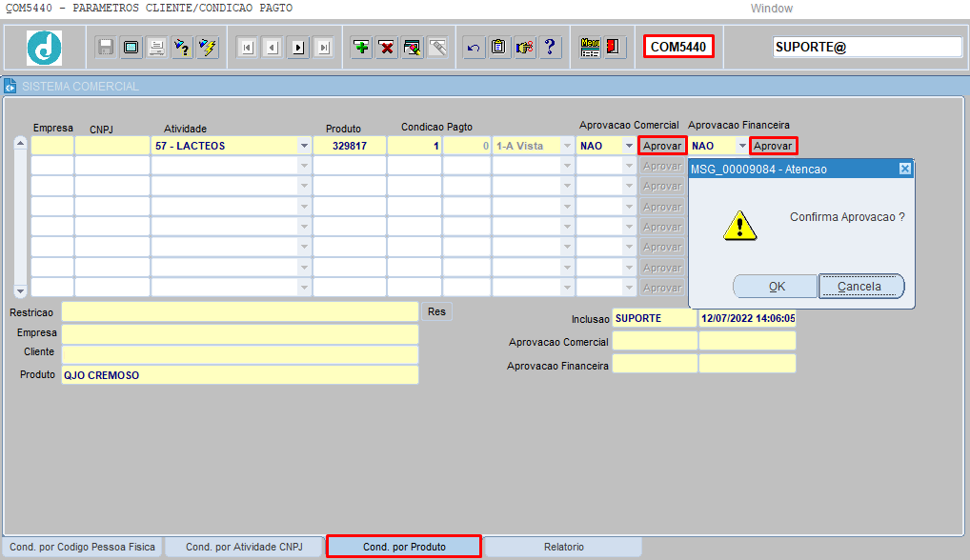The width and height of the screenshot is (970, 560).
Task: Click the Sistema Comercial document icon
Action: (10, 86)
